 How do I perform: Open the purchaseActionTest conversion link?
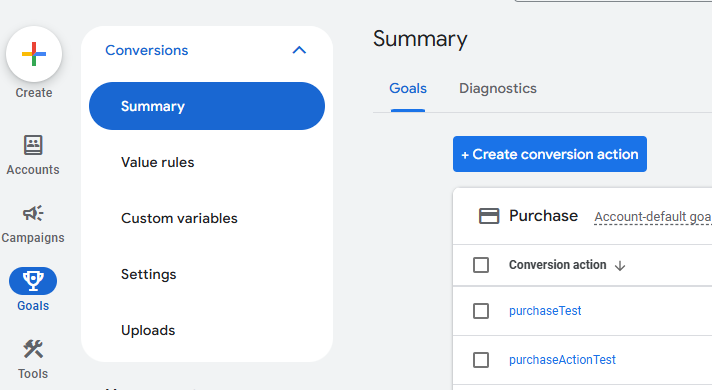tap(562, 360)
